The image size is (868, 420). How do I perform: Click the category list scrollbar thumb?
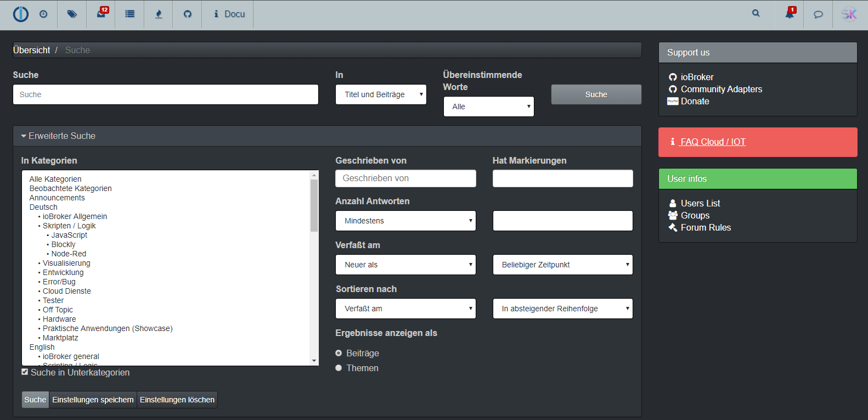coord(314,205)
